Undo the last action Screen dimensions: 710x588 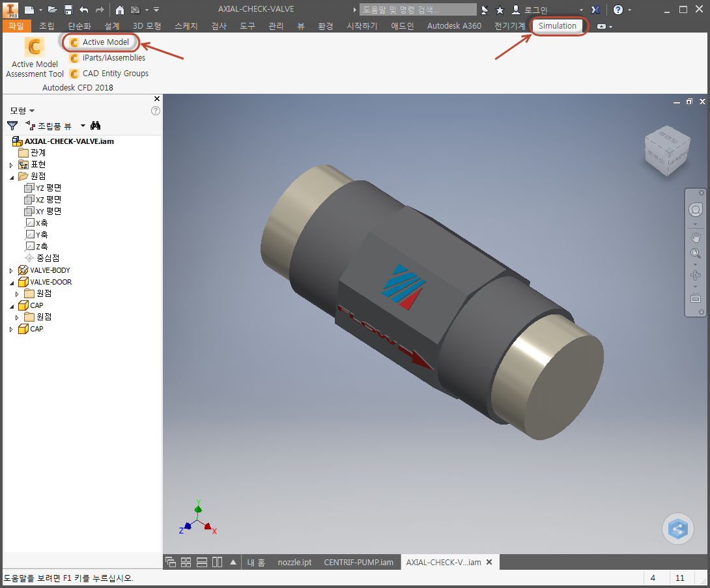pos(84,10)
